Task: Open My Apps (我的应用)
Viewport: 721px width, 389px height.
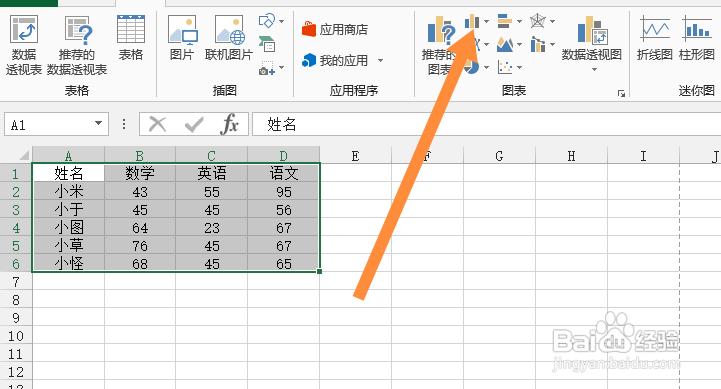Action: pyautogui.click(x=335, y=61)
